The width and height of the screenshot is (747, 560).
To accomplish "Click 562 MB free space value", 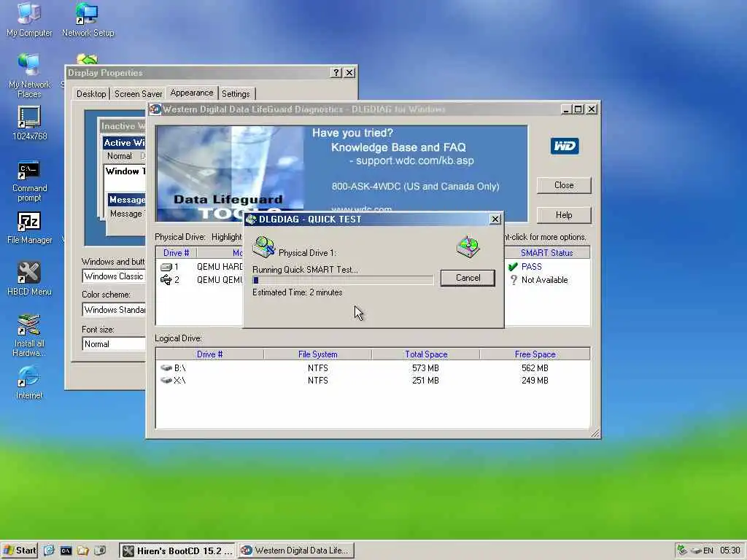I will 535,368.
